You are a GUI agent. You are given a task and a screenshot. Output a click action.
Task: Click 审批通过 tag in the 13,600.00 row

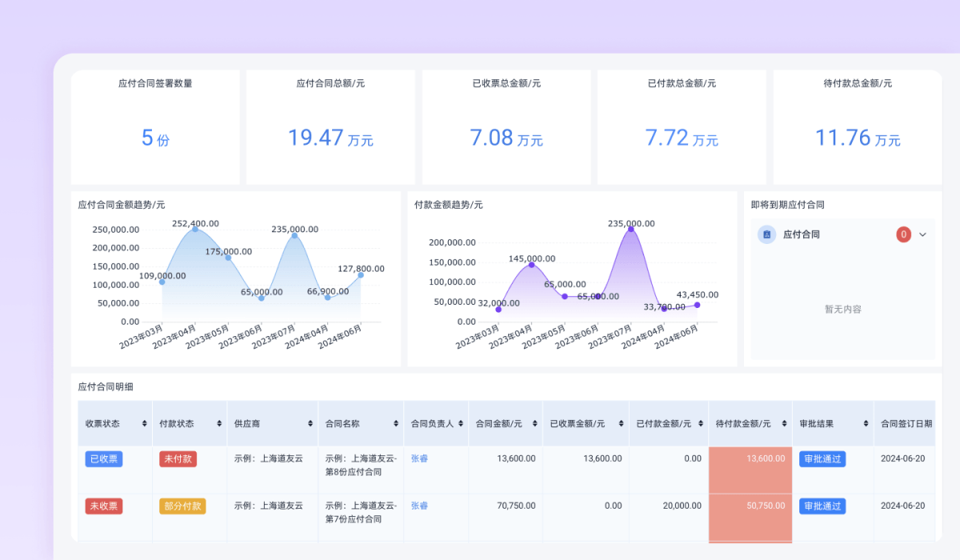pos(822,459)
